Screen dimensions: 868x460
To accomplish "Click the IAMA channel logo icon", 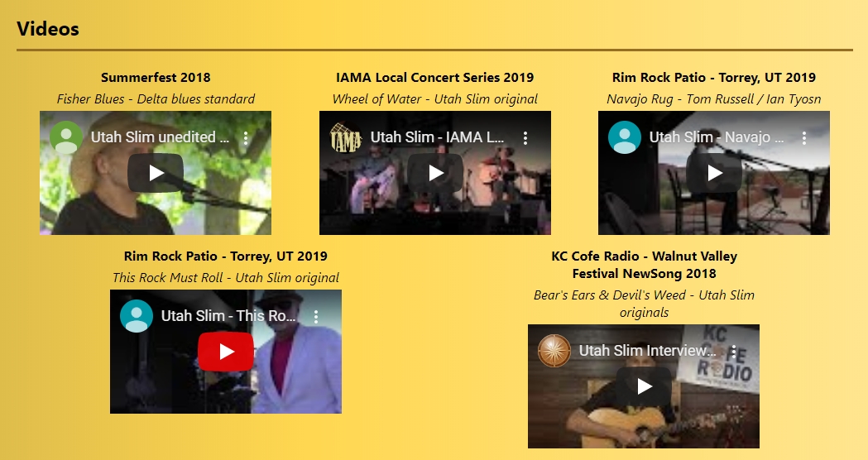I will (x=346, y=137).
